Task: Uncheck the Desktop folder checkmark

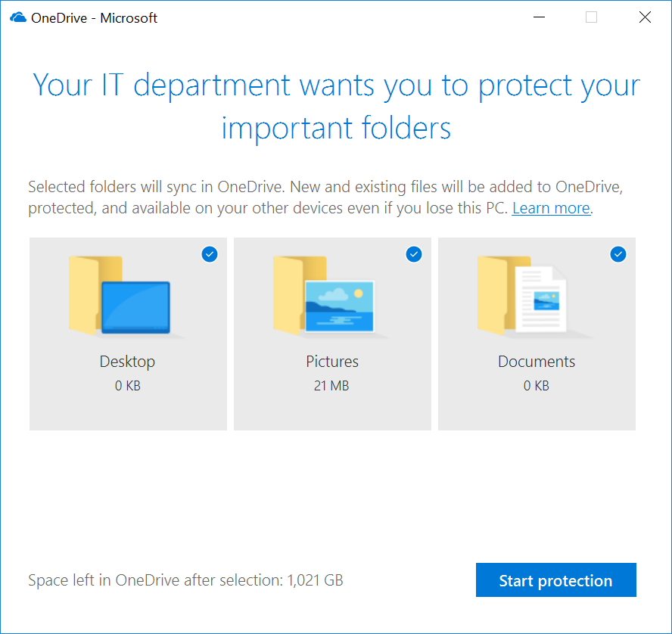Action: click(210, 254)
